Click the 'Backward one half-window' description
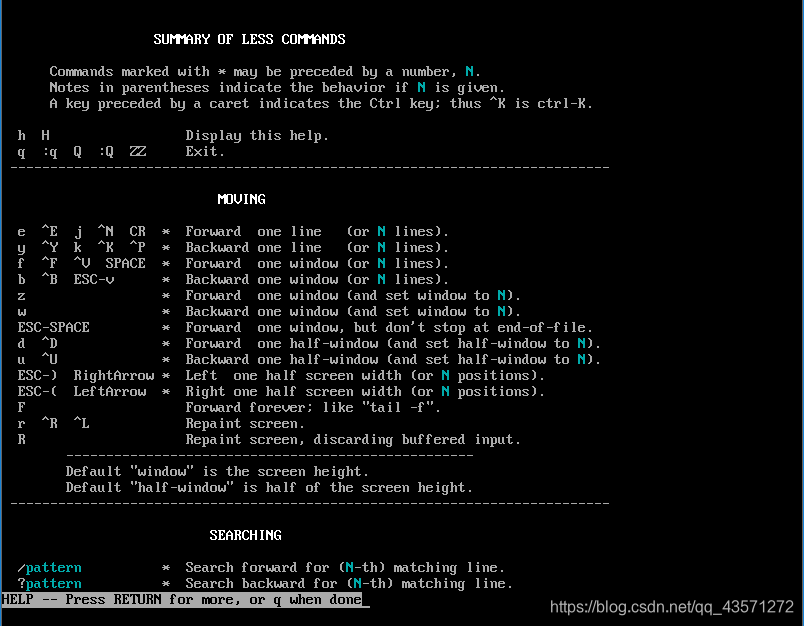Image resolution: width=804 pixels, height=626 pixels. pos(393,359)
